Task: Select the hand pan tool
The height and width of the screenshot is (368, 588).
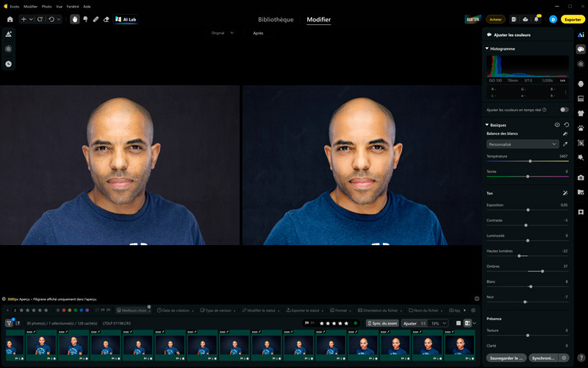Action: [75, 19]
